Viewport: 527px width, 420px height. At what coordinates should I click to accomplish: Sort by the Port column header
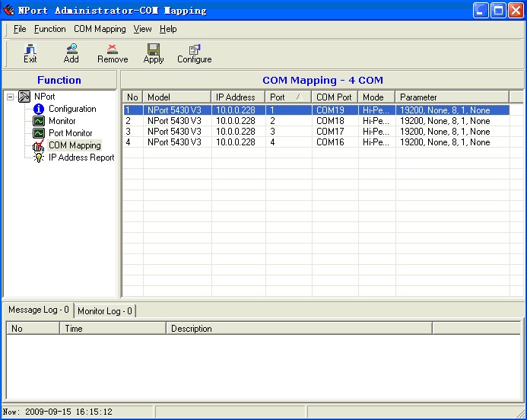coord(288,97)
